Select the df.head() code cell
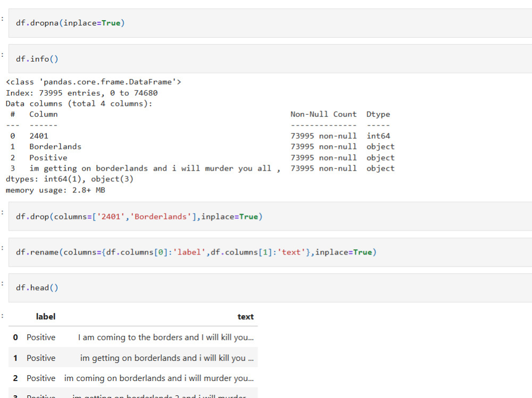The image size is (532, 398). [x=270, y=288]
